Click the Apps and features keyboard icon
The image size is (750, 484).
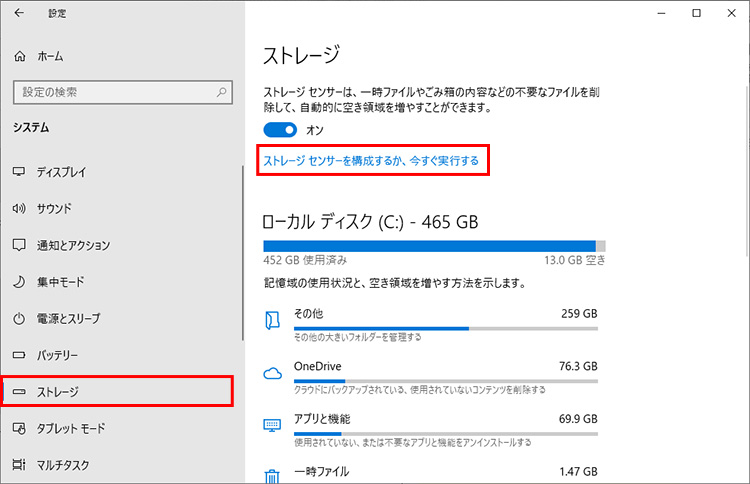click(272, 424)
